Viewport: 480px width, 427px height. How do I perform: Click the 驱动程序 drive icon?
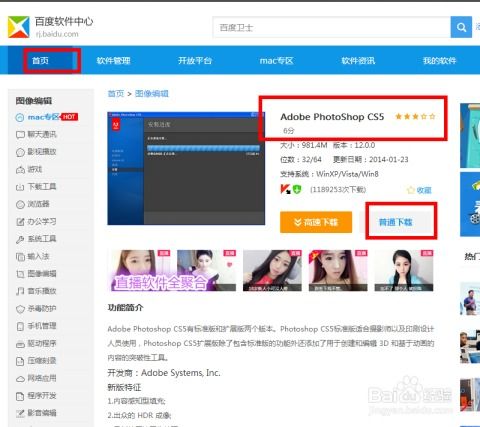point(20,344)
